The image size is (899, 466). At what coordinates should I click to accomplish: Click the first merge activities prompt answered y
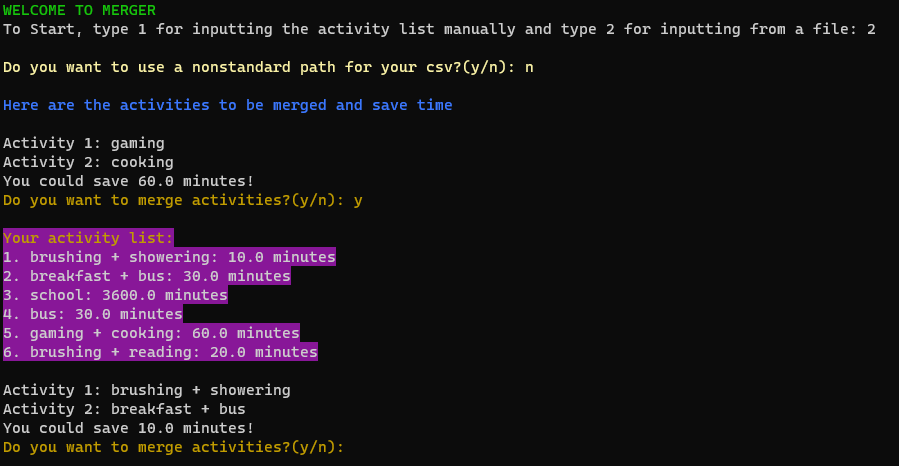(x=183, y=200)
